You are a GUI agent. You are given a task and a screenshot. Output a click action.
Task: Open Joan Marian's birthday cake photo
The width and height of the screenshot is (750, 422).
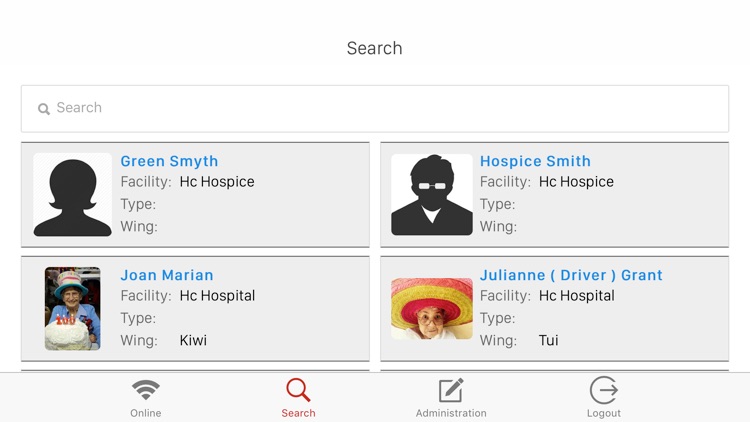(73, 308)
